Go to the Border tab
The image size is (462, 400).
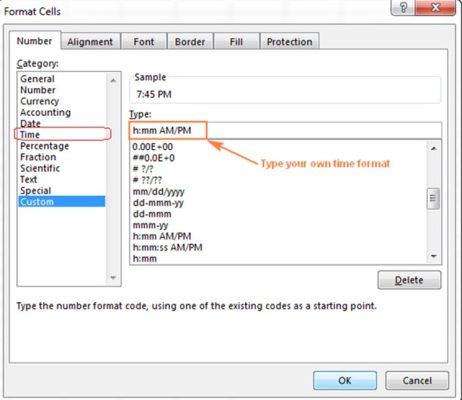point(190,42)
